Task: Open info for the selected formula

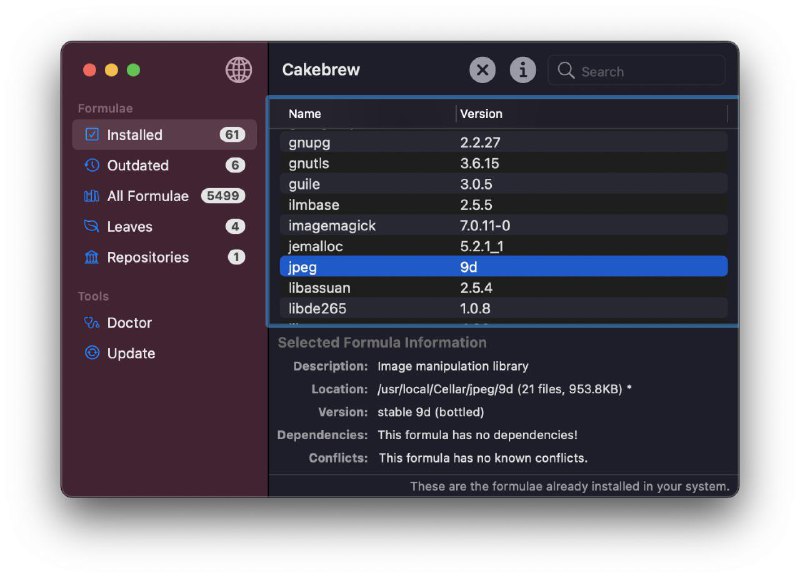Action: pyautogui.click(x=521, y=70)
